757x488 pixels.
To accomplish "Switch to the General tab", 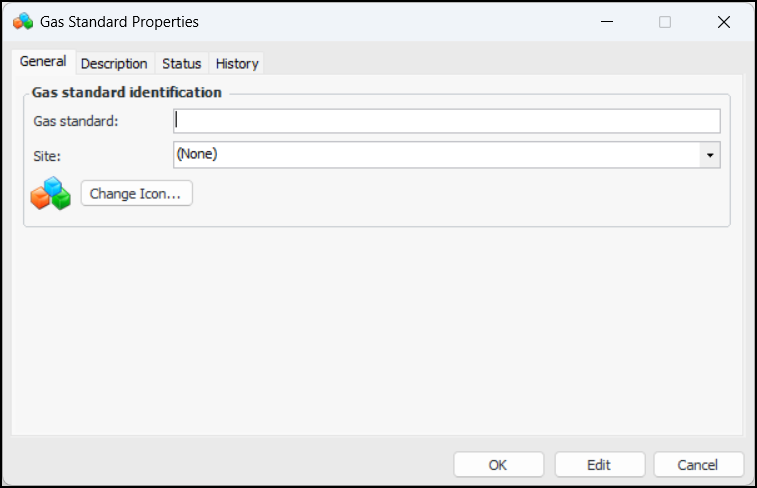I will [x=43, y=62].
